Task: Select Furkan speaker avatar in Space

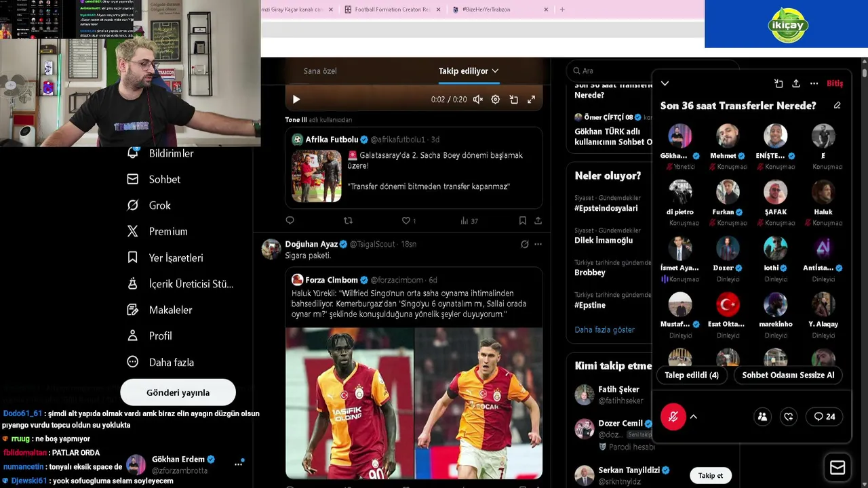Action: click(728, 192)
